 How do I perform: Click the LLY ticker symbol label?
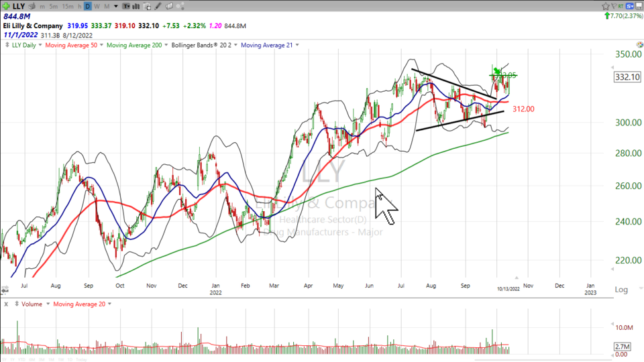click(x=19, y=6)
